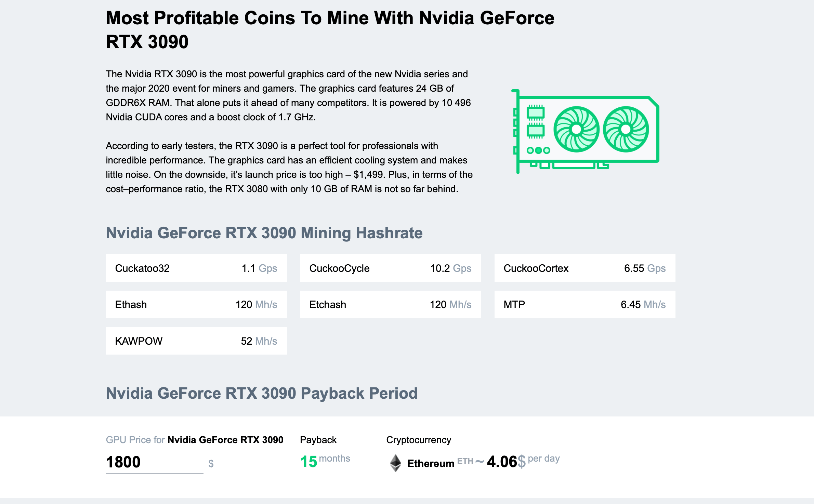This screenshot has width=814, height=504.
Task: Expand the MTP hashrate details
Action: 587,305
